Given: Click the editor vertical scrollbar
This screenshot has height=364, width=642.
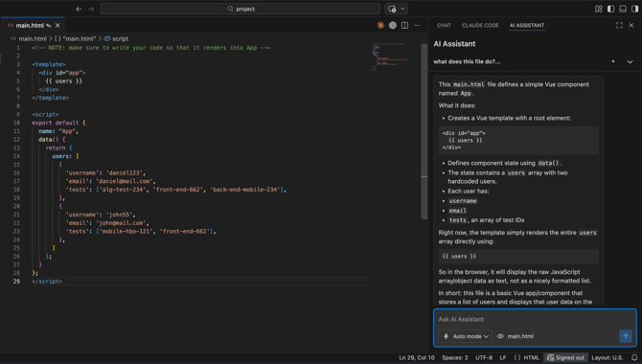Looking at the screenshot, I should click(424, 131).
